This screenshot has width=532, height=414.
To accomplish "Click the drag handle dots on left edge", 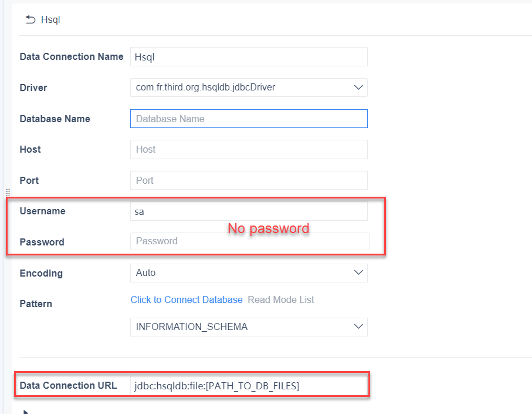I will pyautogui.click(x=8, y=193).
